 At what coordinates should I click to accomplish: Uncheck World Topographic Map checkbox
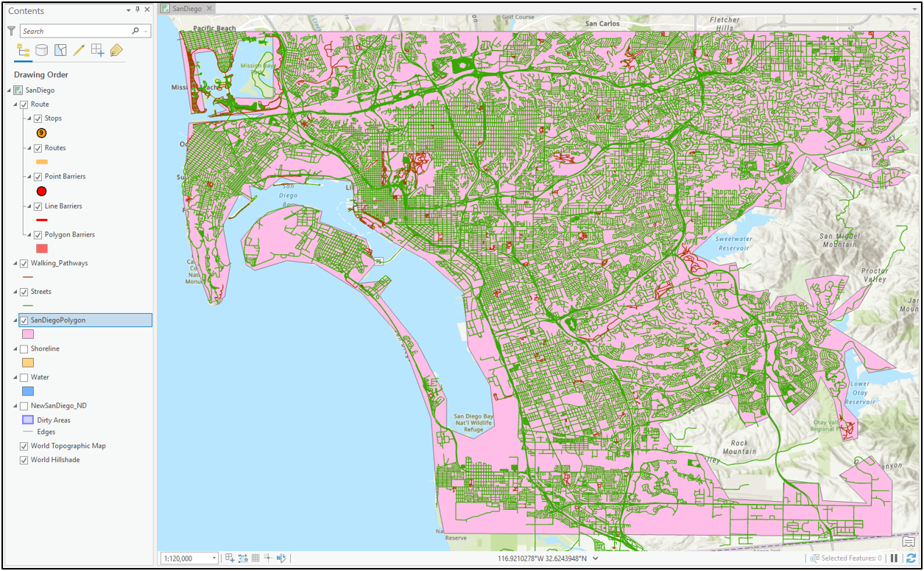click(x=24, y=446)
